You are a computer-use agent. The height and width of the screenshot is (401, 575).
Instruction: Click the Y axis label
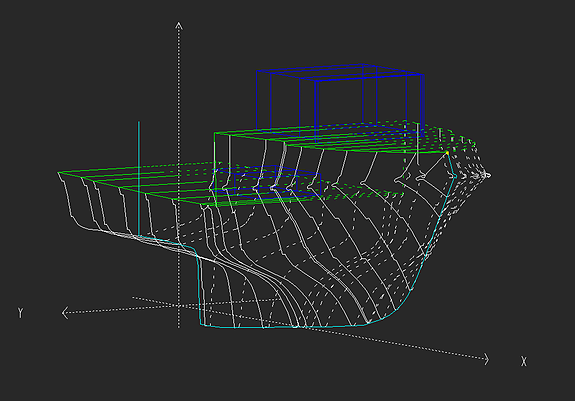(x=21, y=313)
